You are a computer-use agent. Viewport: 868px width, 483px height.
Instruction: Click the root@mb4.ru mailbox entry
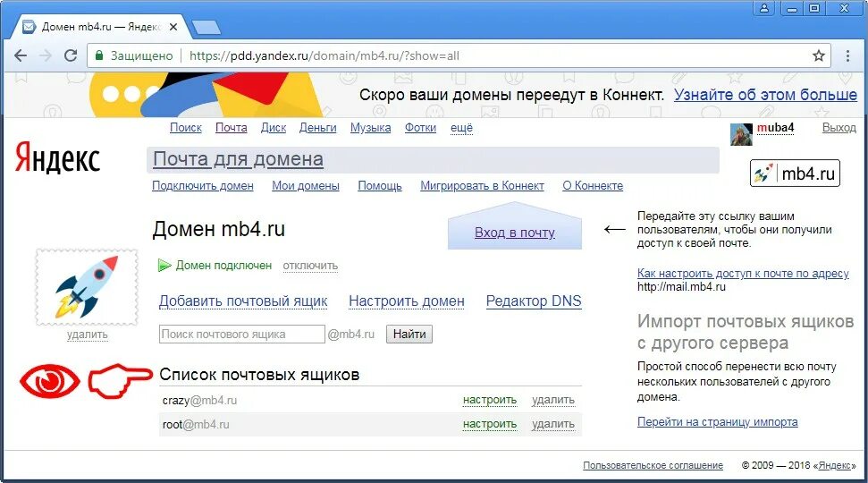(x=196, y=425)
